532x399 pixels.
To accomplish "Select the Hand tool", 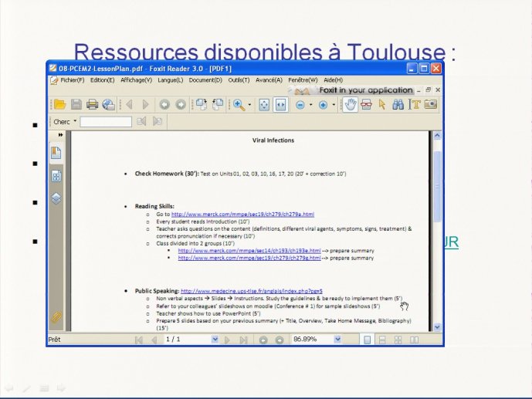I will point(350,104).
